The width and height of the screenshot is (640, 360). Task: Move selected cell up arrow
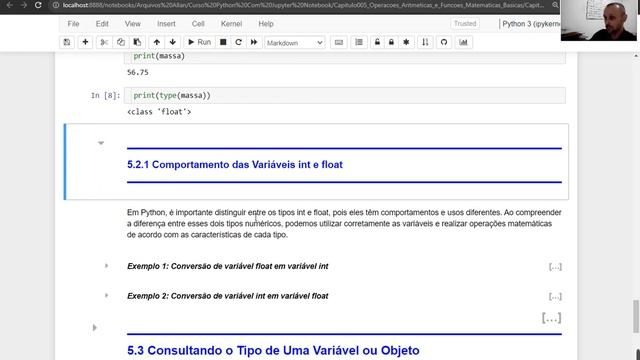157,42
